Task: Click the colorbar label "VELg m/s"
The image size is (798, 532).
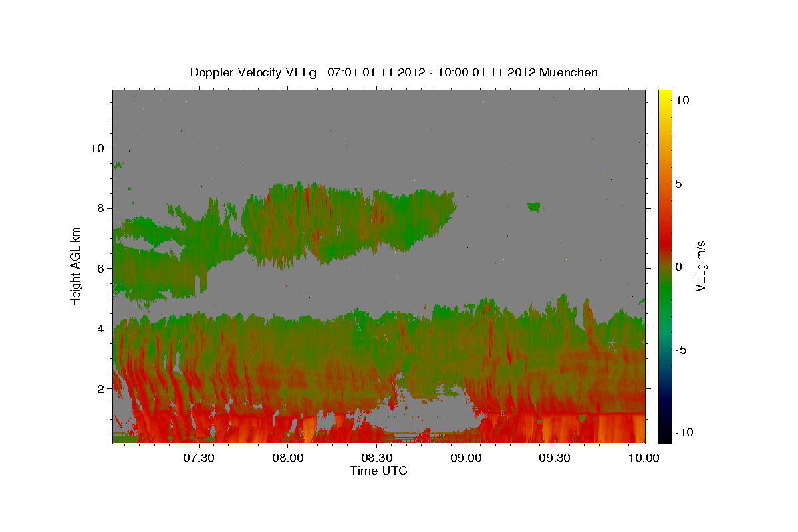Action: pos(700,266)
